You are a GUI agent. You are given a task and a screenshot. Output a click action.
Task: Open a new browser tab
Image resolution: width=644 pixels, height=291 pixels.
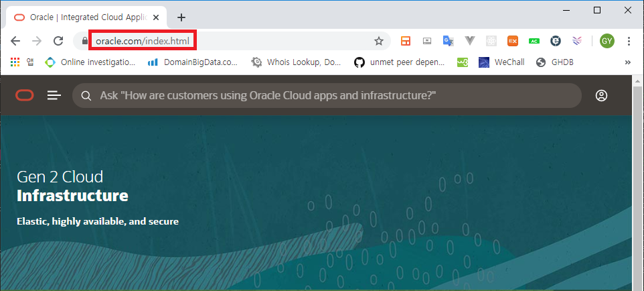[x=181, y=17]
